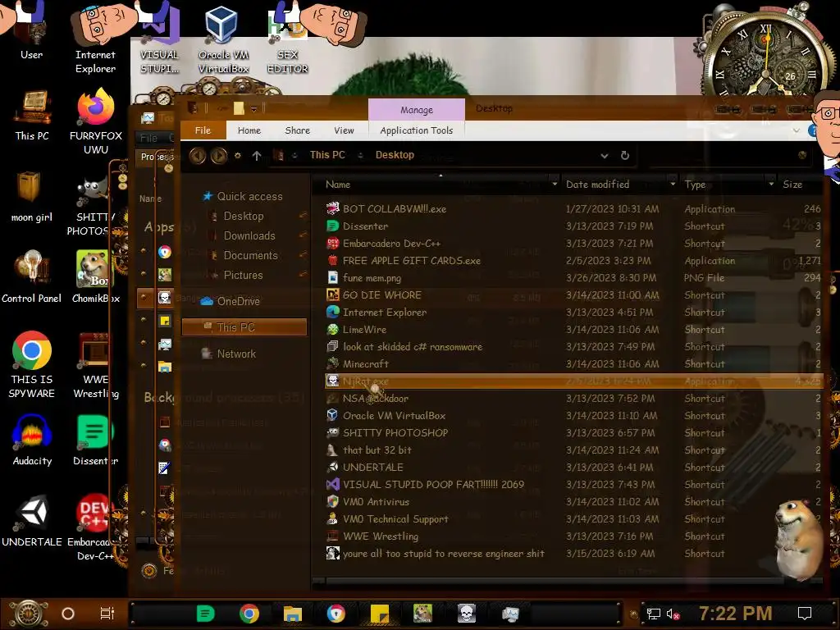Open quick access toolbar customize dropdown

254,109
